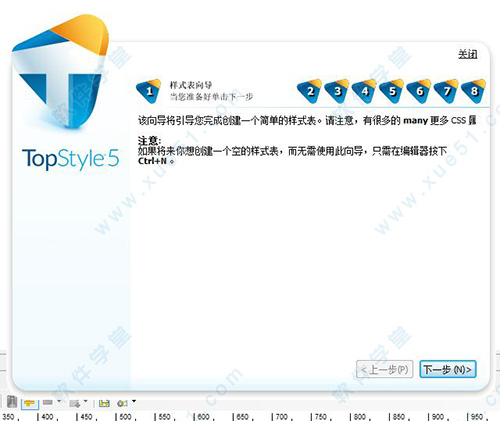The image size is (500, 421).
Task: Click the 关闭 link to close the wizard
Action: [467, 54]
